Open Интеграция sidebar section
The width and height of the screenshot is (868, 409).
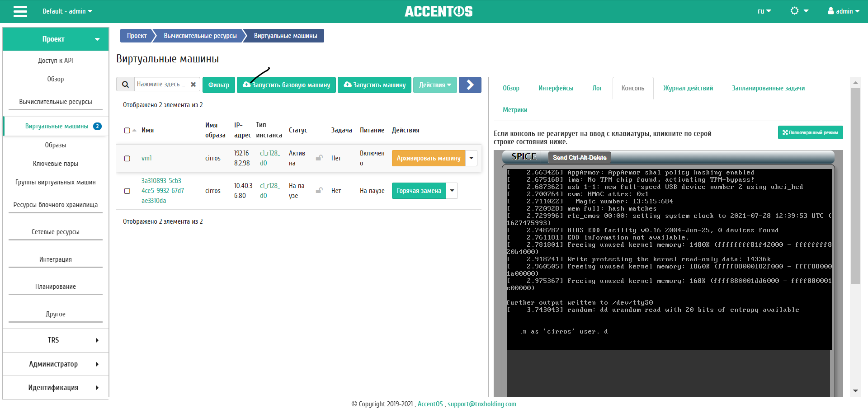point(56,259)
